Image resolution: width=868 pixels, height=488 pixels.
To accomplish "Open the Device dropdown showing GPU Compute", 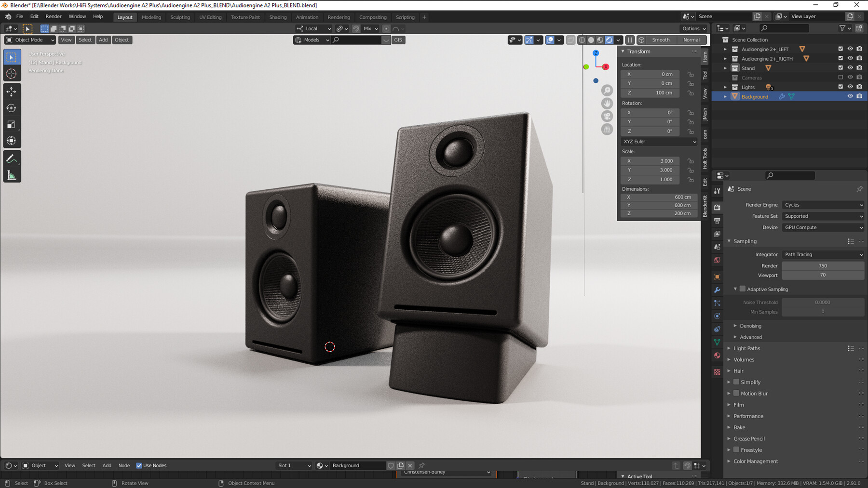I will click(x=822, y=227).
